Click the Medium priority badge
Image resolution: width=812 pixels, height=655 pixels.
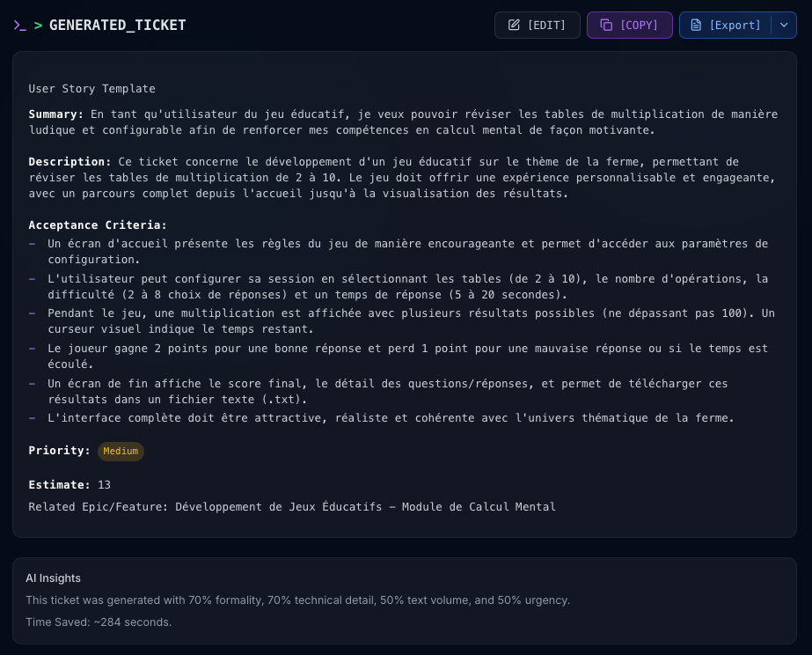pyautogui.click(x=121, y=452)
